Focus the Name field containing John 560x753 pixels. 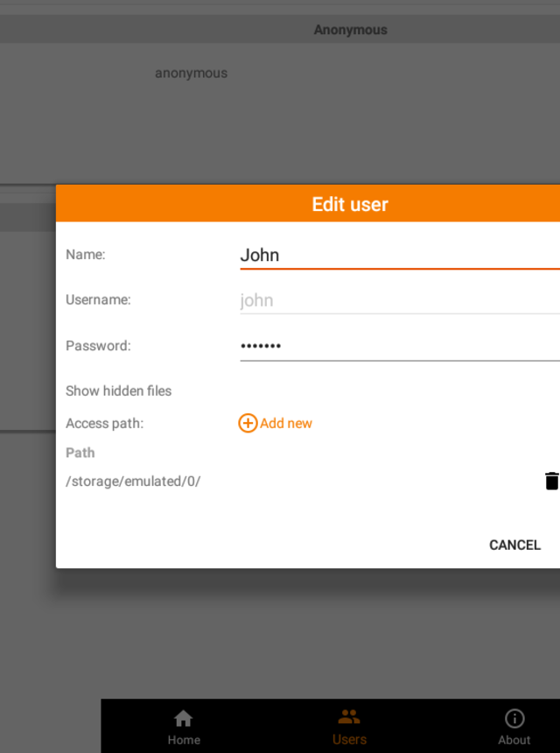(x=399, y=256)
